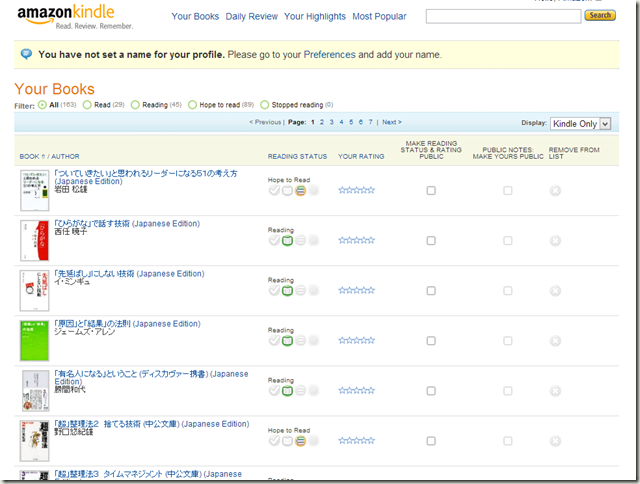640x484 pixels.
Task: Open the Preferences link in notice
Action: pyautogui.click(x=329, y=55)
